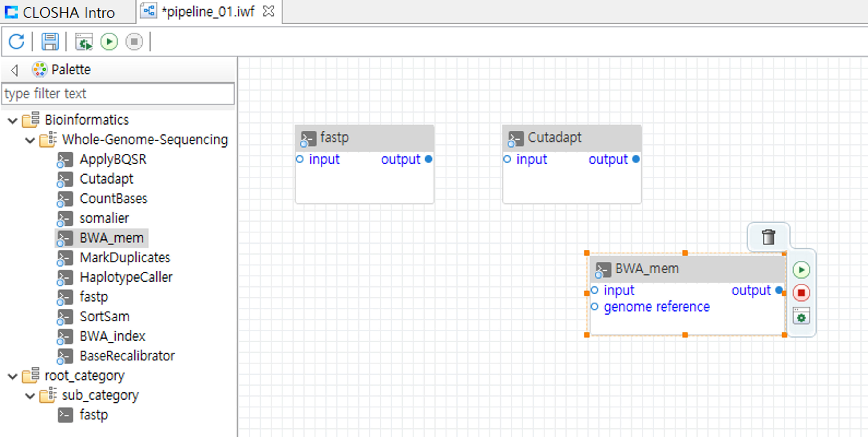Save the pipeline with floppy disk icon

(x=50, y=42)
